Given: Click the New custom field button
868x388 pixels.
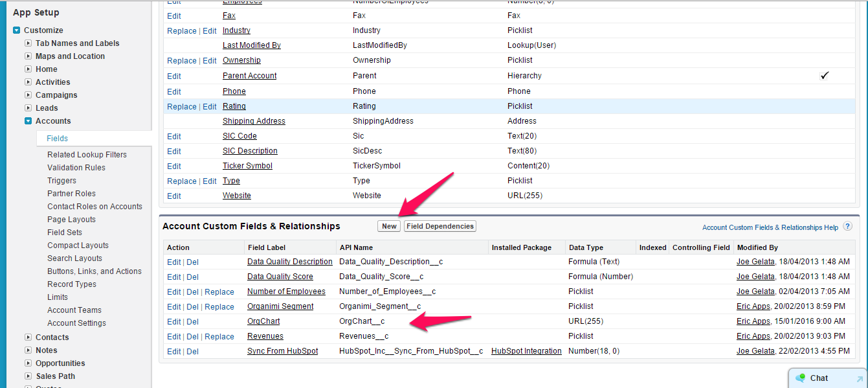Looking at the screenshot, I should click(389, 226).
